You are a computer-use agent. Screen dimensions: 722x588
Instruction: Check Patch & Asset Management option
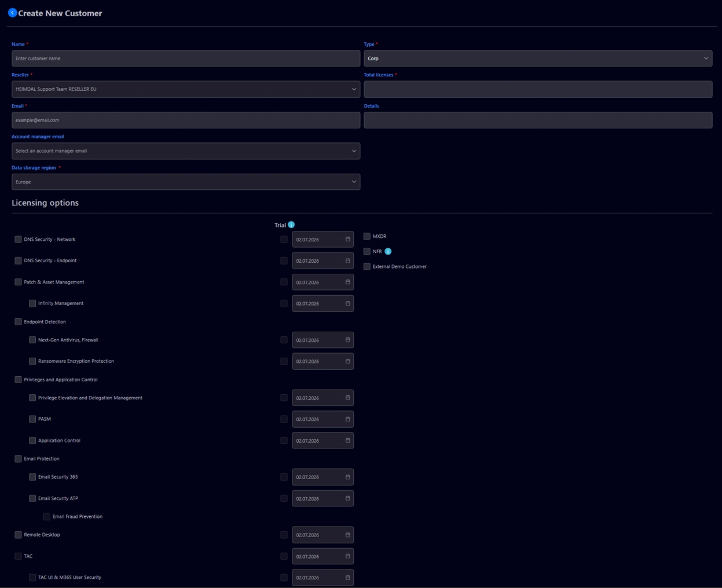pyautogui.click(x=18, y=282)
